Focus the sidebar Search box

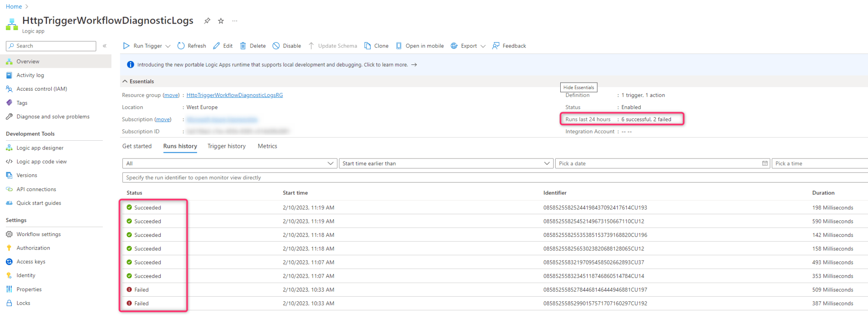pyautogui.click(x=51, y=46)
